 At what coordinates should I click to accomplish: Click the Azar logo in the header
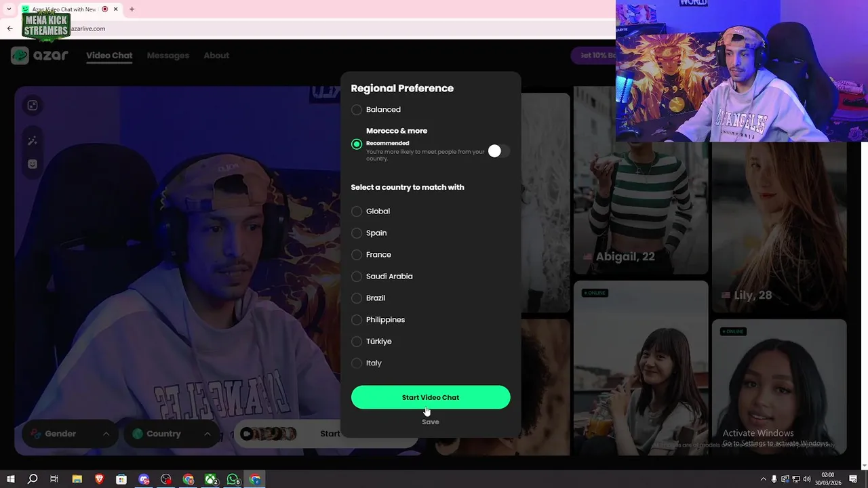tap(40, 56)
